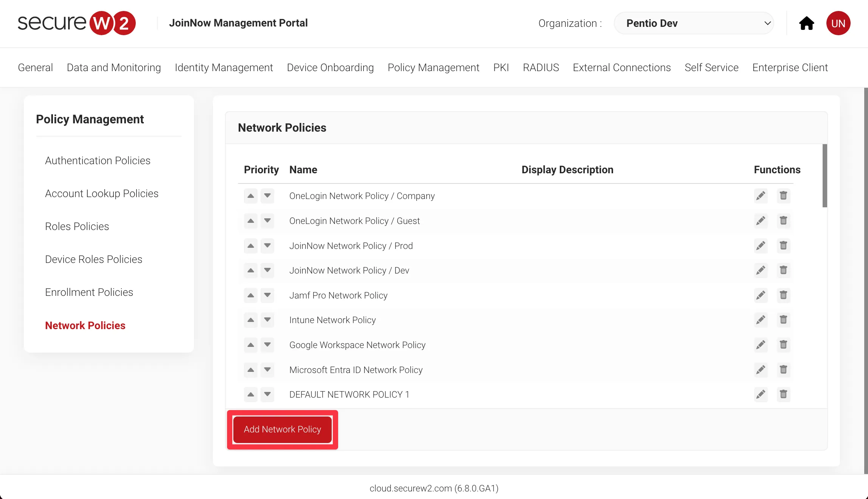Open the UN user avatar menu

(x=838, y=23)
